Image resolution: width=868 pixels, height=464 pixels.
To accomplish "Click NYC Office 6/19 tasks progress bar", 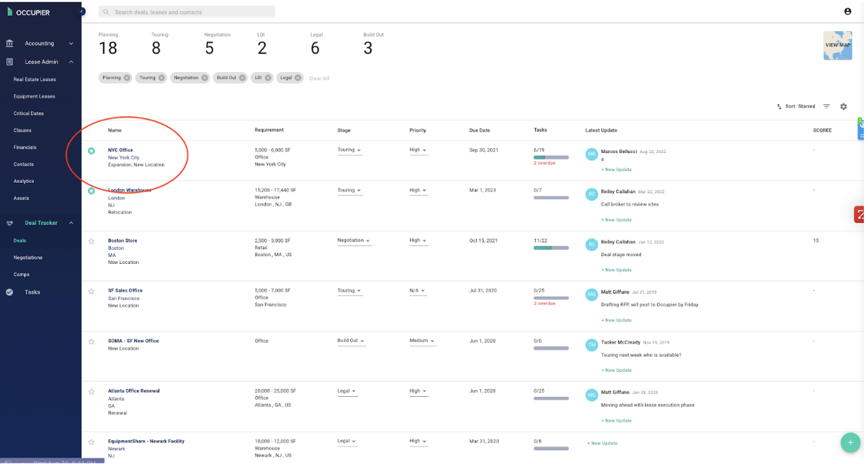I will [551, 157].
